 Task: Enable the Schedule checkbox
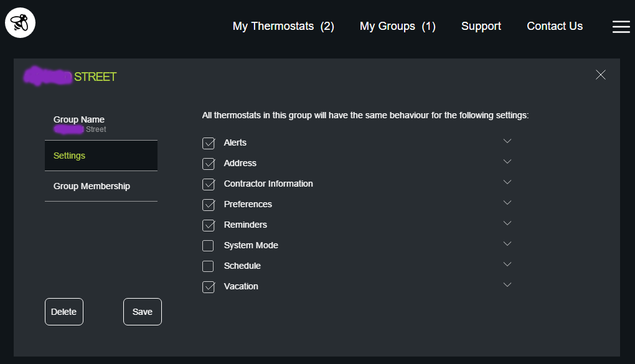pyautogui.click(x=209, y=266)
